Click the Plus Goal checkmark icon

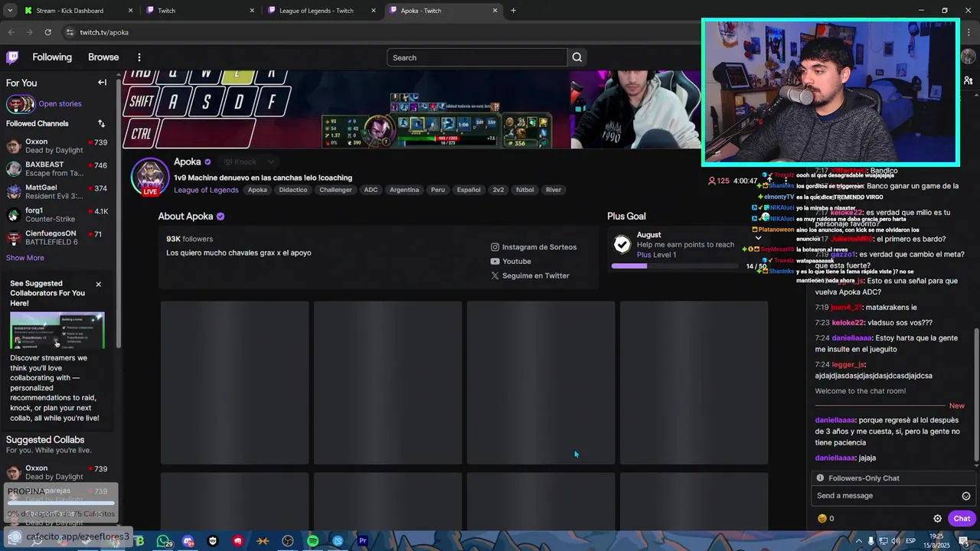[622, 244]
